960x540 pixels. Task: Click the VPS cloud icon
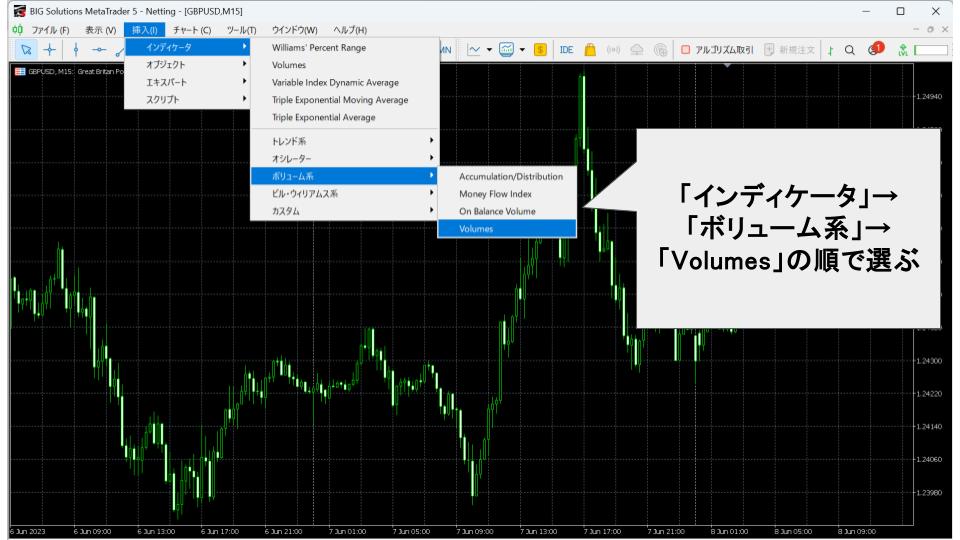(637, 50)
